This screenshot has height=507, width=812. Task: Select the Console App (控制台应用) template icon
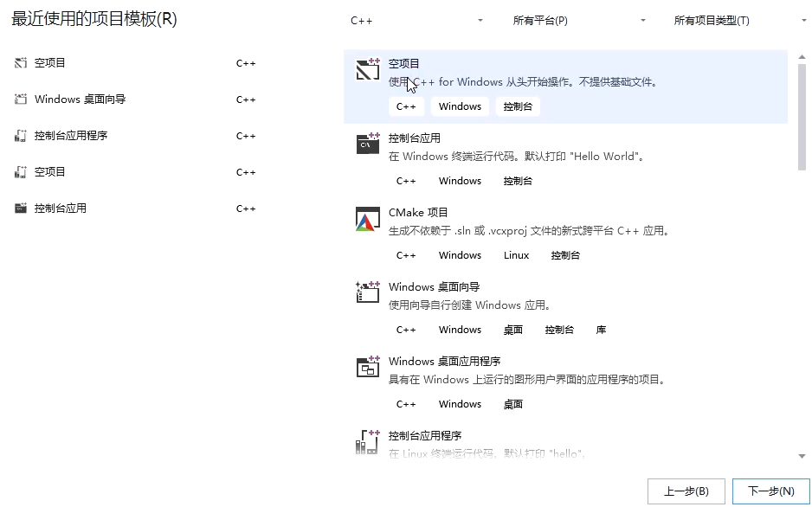pos(368,144)
